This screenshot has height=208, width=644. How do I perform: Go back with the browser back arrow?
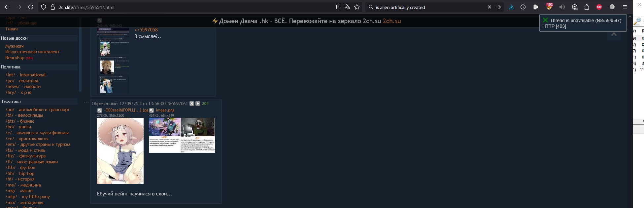7,7
